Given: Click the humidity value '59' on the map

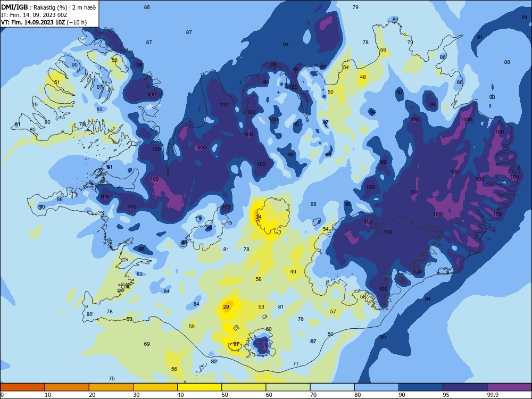Looking at the screenshot, I should click(x=192, y=327).
